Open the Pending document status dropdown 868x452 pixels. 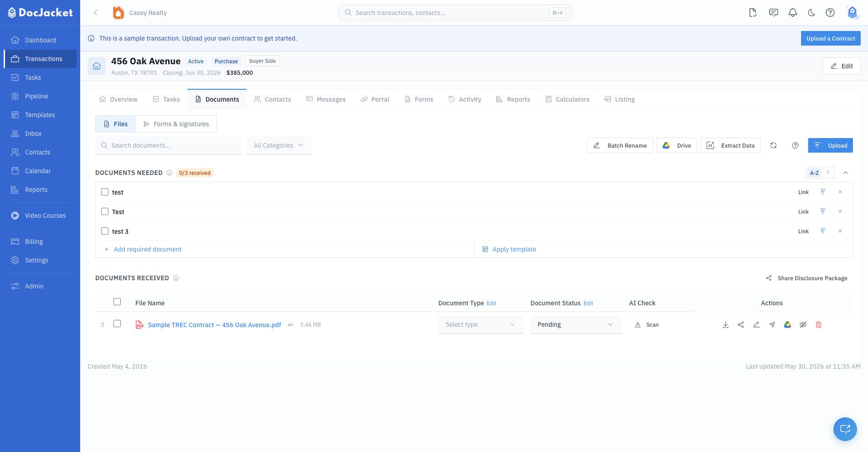coord(576,324)
